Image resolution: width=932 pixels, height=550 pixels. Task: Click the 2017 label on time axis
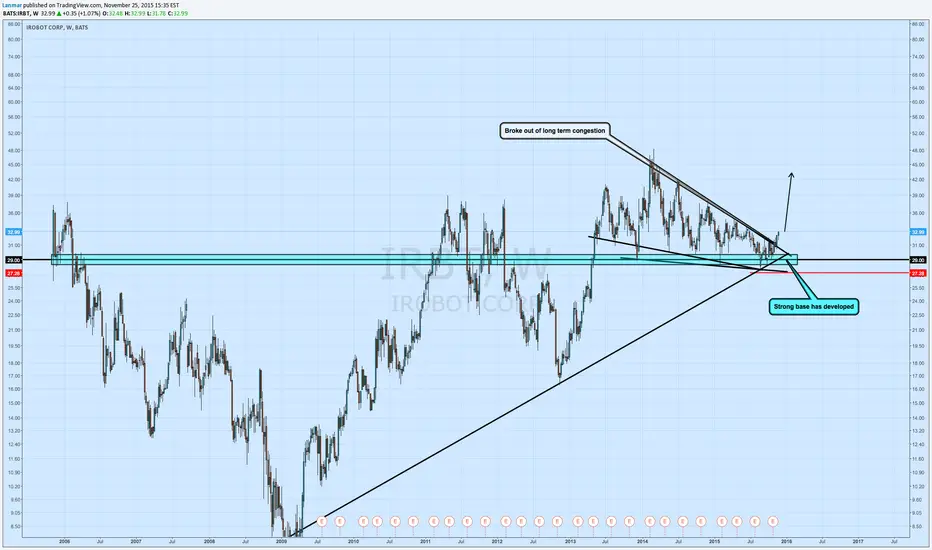tap(858, 542)
